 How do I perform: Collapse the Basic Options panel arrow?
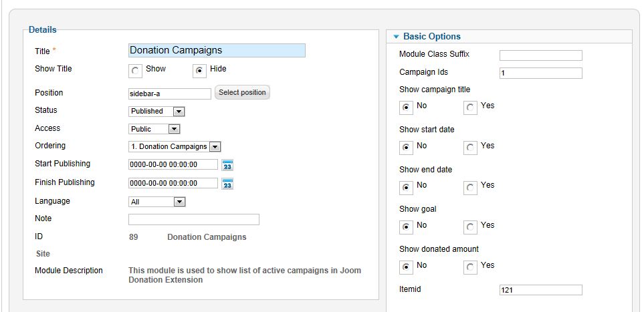click(x=396, y=37)
